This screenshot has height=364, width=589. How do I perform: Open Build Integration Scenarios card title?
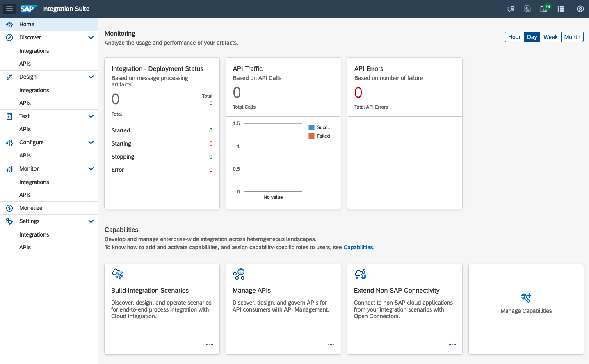pos(150,290)
